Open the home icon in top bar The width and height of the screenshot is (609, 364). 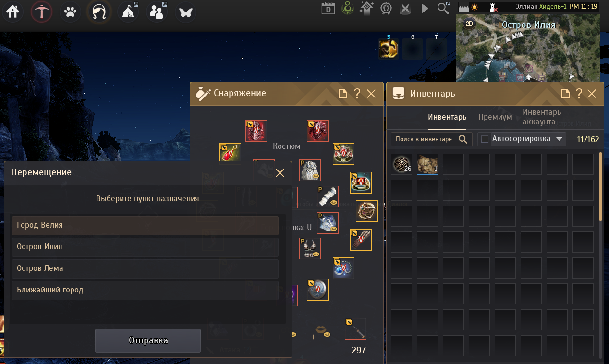click(12, 12)
